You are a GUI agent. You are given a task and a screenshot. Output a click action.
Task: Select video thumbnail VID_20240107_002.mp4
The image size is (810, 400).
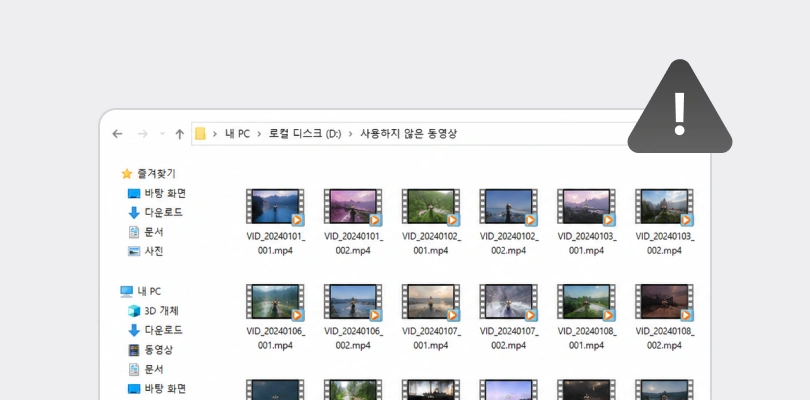(x=509, y=302)
